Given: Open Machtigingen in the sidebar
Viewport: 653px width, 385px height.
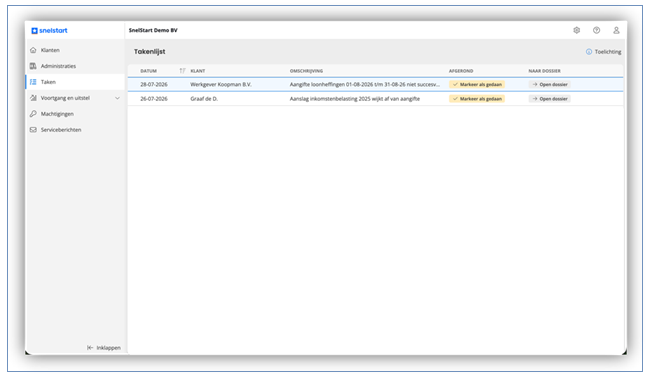Looking at the screenshot, I should (75, 114).
